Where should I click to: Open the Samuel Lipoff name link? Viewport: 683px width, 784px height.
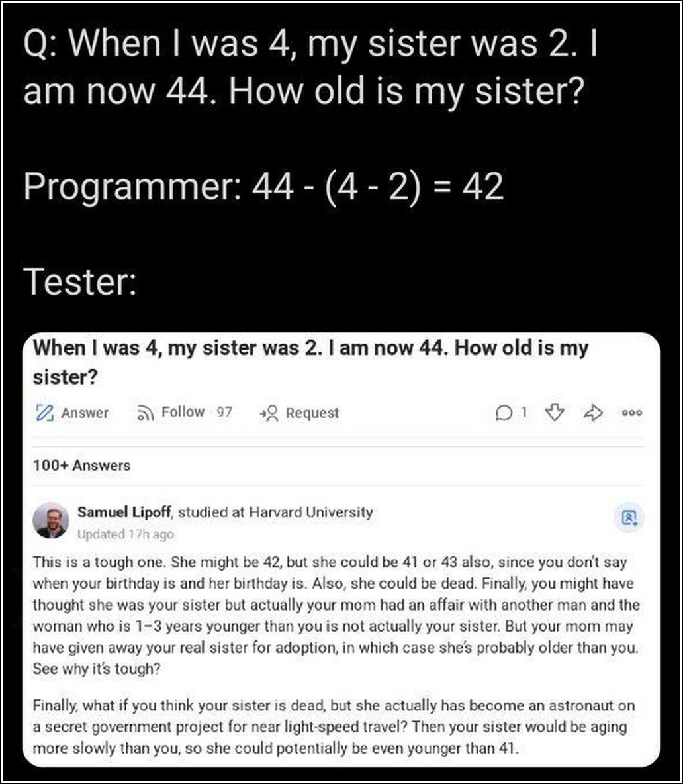click(x=125, y=512)
